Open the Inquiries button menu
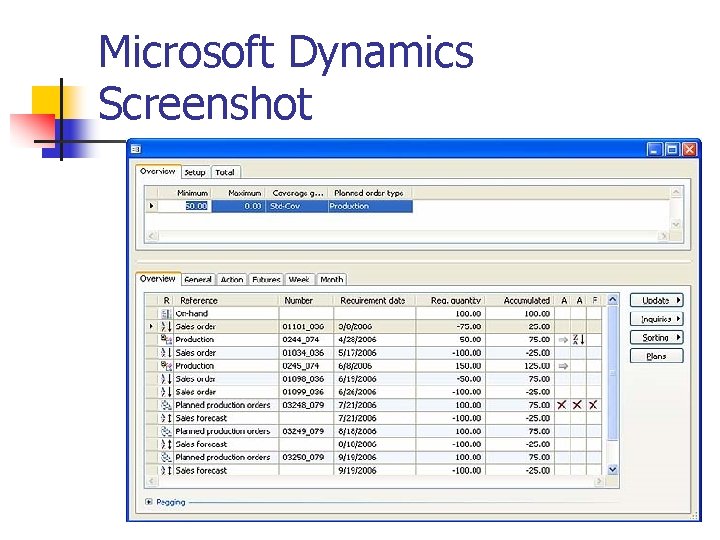This screenshot has width=720, height=540. (657, 319)
